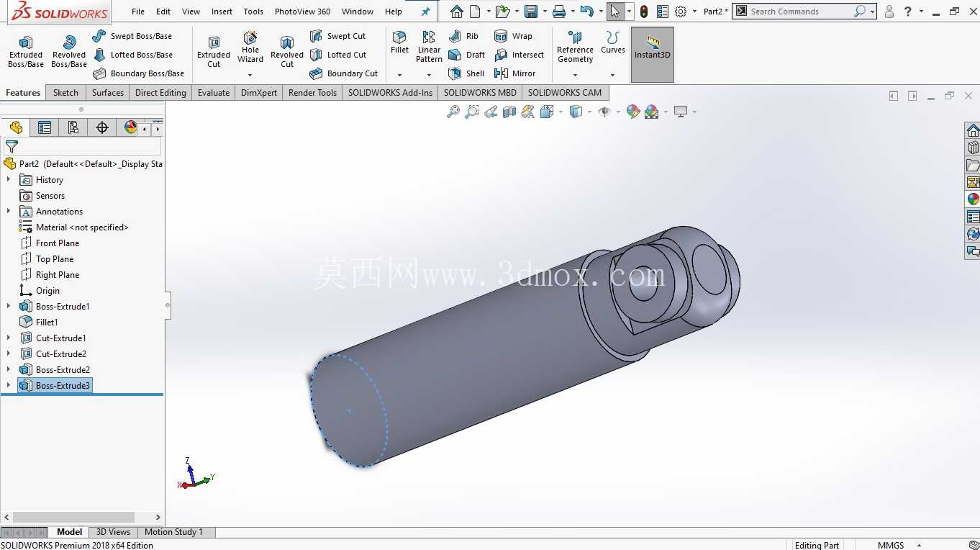The image size is (980, 550).
Task: Expand the Annotations node
Action: pyautogui.click(x=9, y=212)
